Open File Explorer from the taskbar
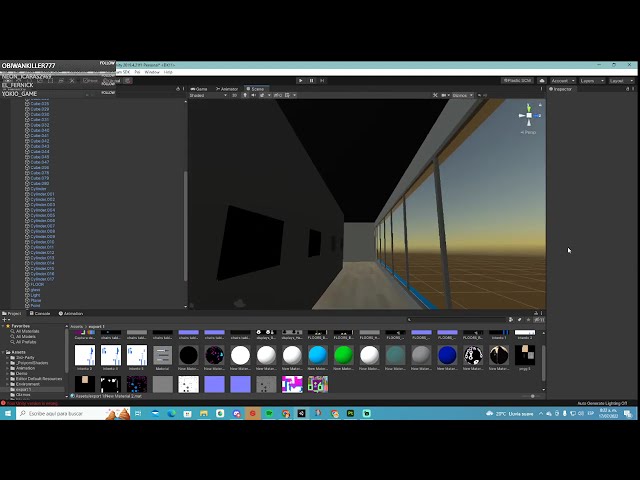Screen dimensions: 640x480 point(204,413)
